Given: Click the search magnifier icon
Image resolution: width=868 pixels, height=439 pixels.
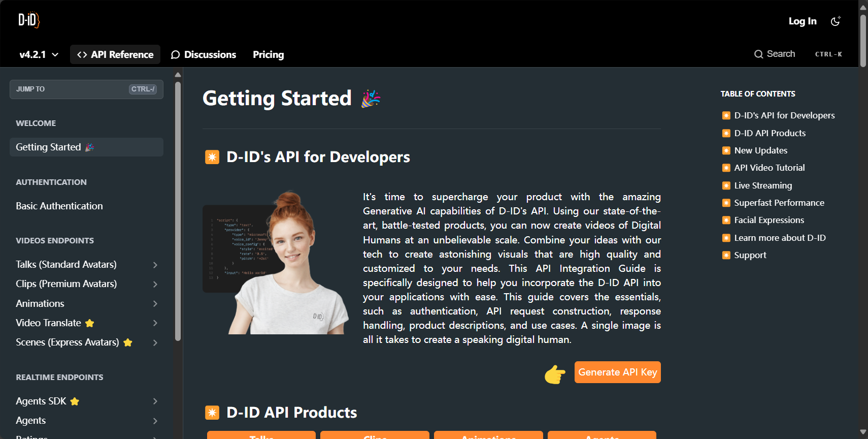Looking at the screenshot, I should click(x=758, y=54).
